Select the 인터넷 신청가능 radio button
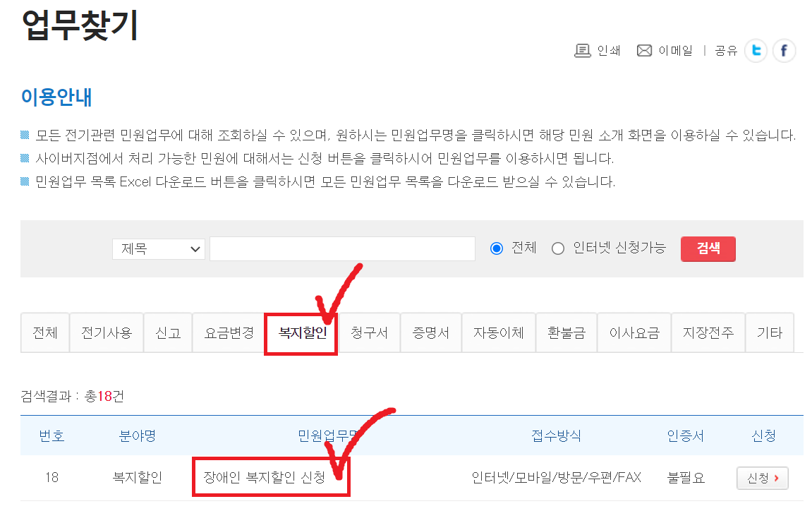Viewport: 812px width, 511px height. pyautogui.click(x=557, y=248)
